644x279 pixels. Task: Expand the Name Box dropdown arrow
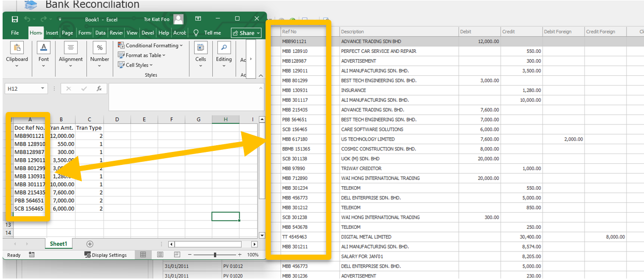[42, 89]
